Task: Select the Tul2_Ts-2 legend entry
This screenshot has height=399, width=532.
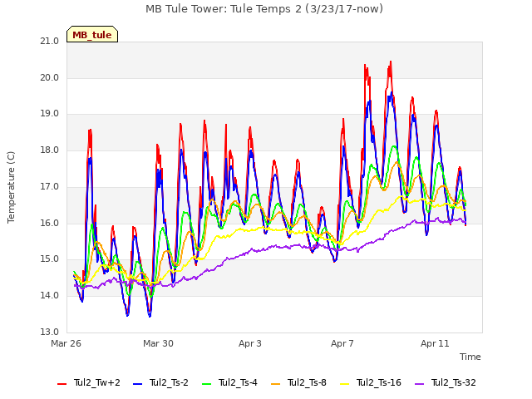Action: pyautogui.click(x=160, y=382)
